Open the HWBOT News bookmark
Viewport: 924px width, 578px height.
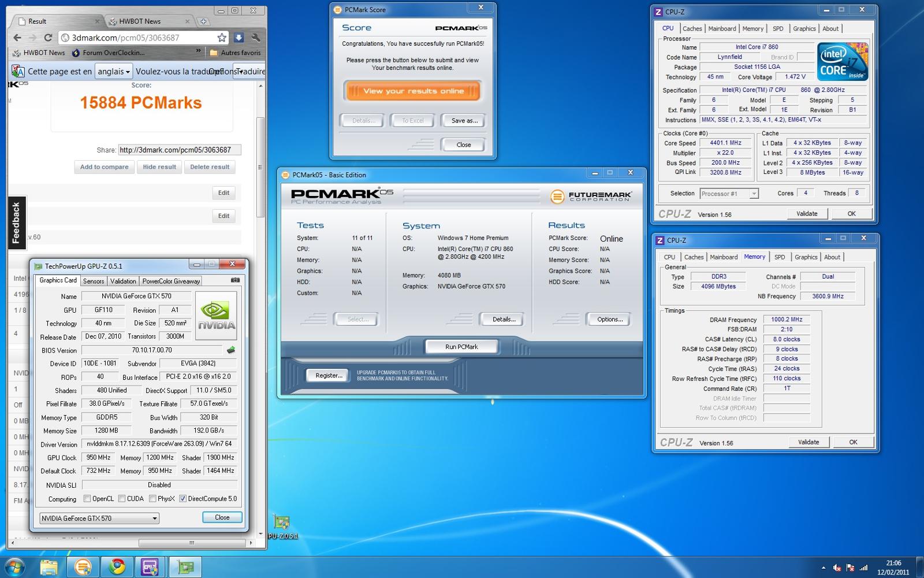point(38,52)
